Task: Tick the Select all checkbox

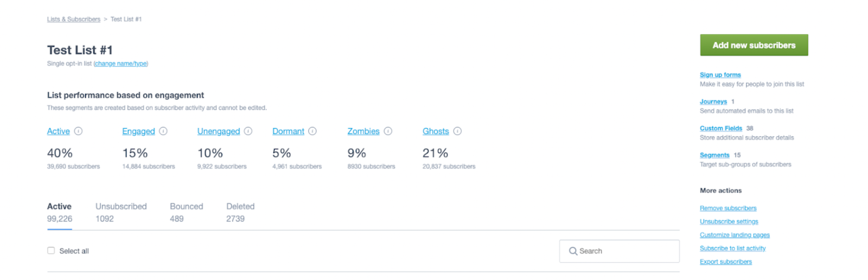Action: pyautogui.click(x=51, y=251)
